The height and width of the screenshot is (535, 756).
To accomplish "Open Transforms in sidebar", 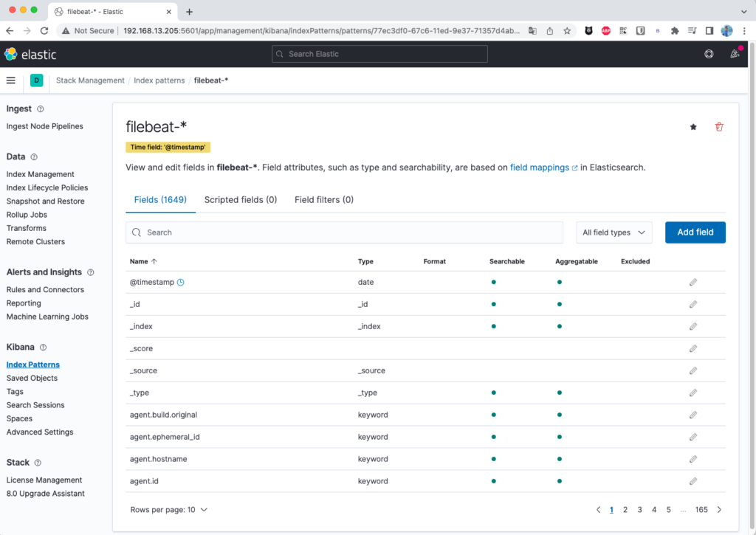I will click(x=26, y=228).
